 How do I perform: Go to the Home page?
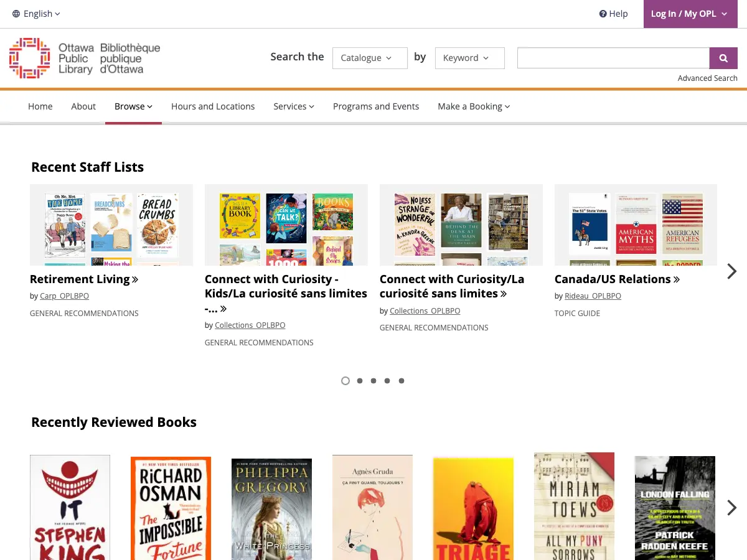(40, 106)
